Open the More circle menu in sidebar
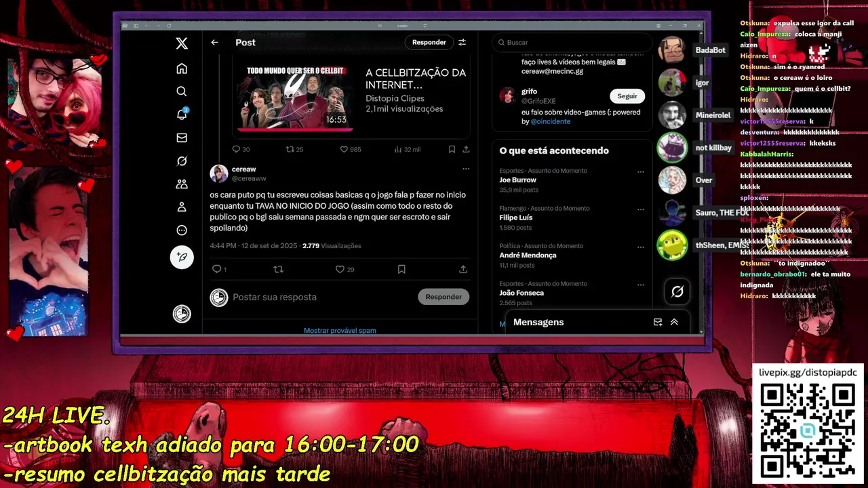 click(x=182, y=230)
